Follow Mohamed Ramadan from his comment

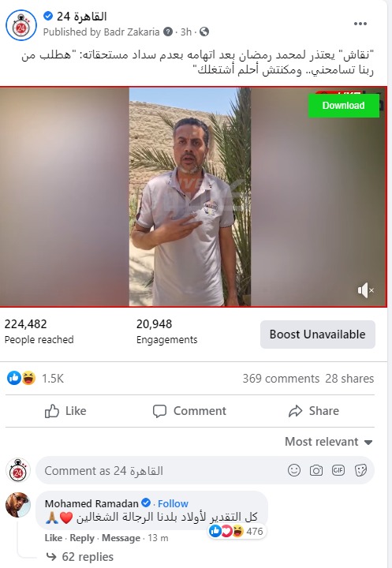(x=173, y=503)
